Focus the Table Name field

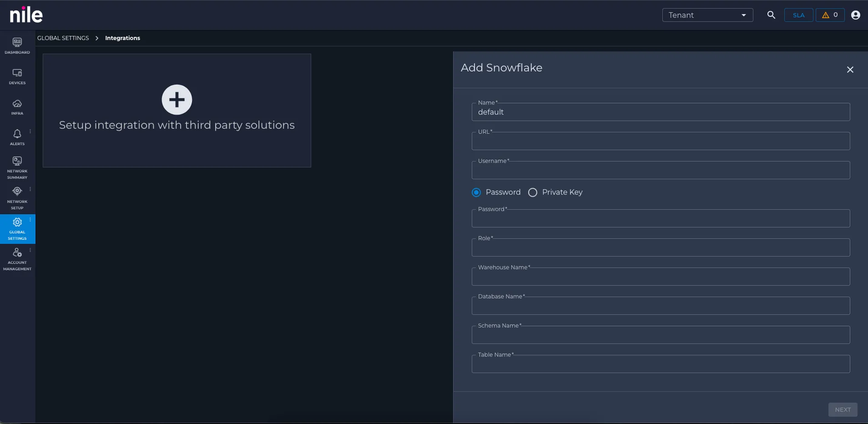[x=661, y=364]
